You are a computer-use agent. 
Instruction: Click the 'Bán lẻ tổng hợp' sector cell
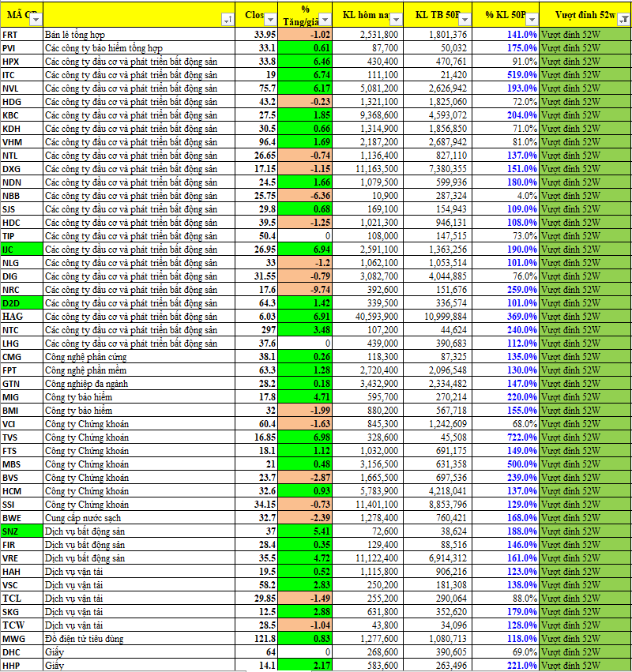pos(138,35)
